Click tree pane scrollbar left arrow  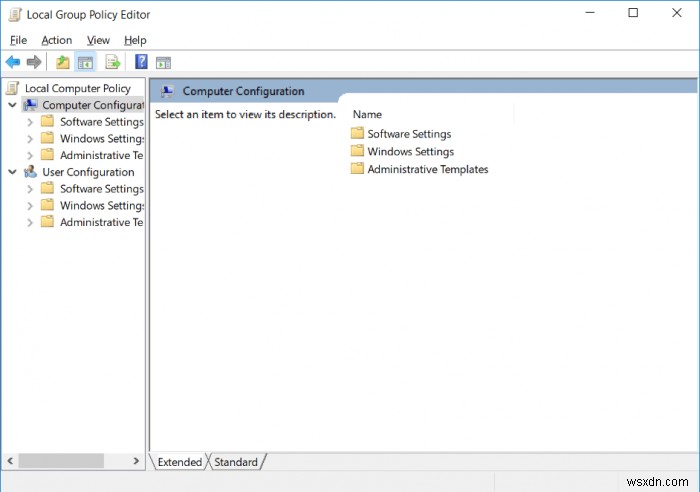point(10,461)
